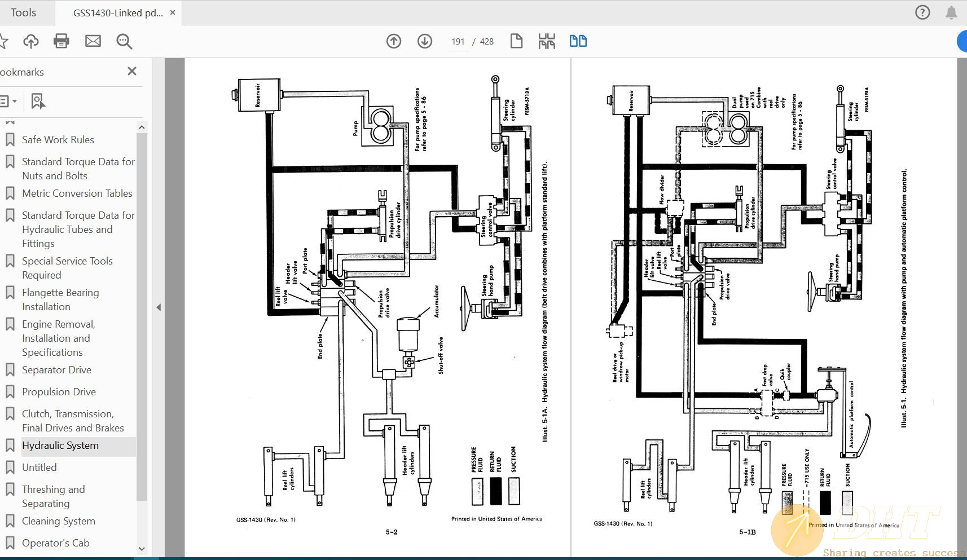Open the find text magnifier tool
967x560 pixels.
click(124, 41)
